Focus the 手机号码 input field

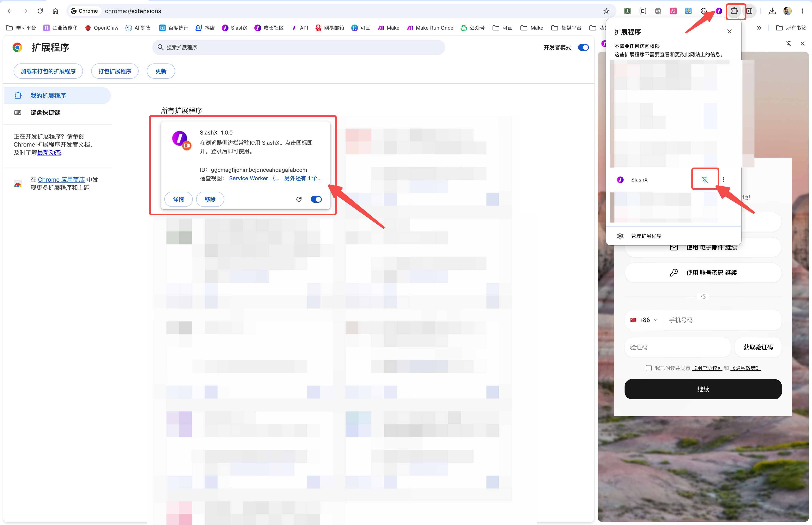pyautogui.click(x=722, y=320)
